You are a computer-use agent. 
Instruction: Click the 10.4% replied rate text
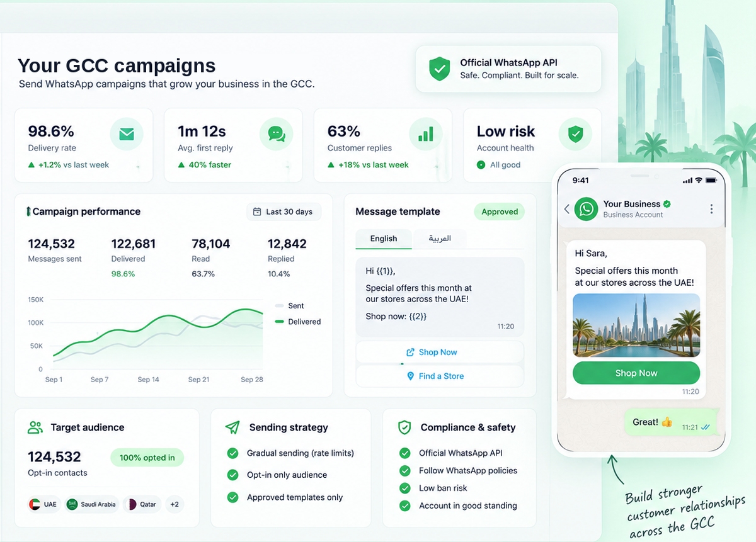pyautogui.click(x=279, y=274)
